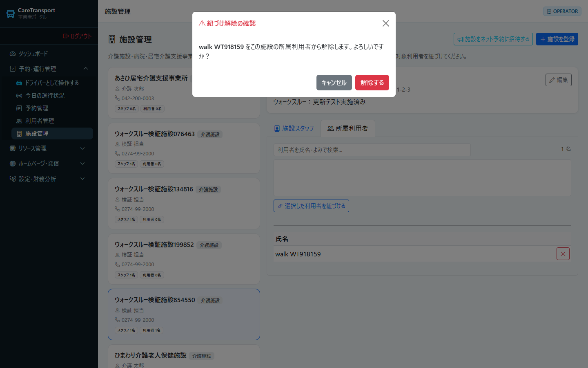Select facility ウォークスルー検証施設854550
The image size is (588, 368).
(x=184, y=314)
